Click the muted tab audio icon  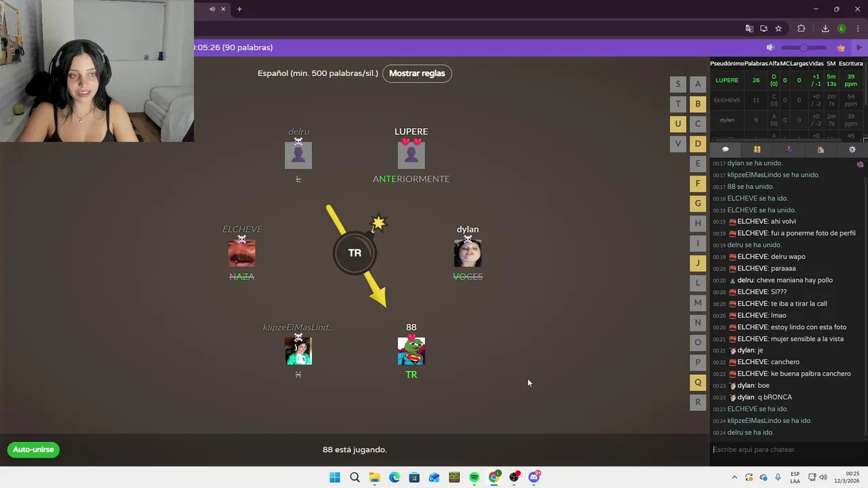(x=212, y=9)
